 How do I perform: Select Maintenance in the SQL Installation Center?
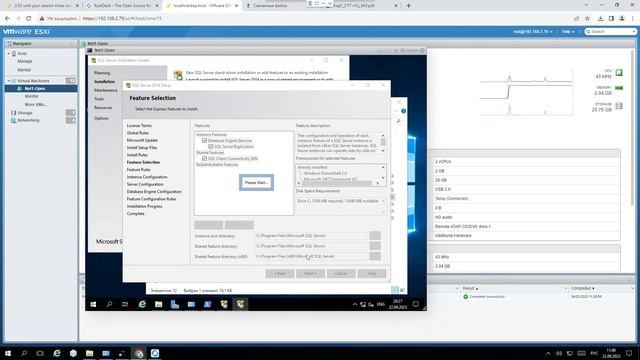pyautogui.click(x=106, y=90)
